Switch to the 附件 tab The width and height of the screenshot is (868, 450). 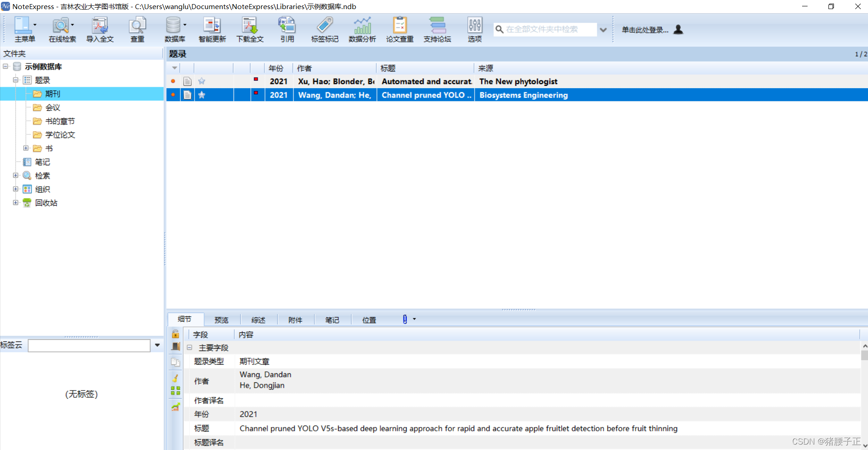pos(295,320)
